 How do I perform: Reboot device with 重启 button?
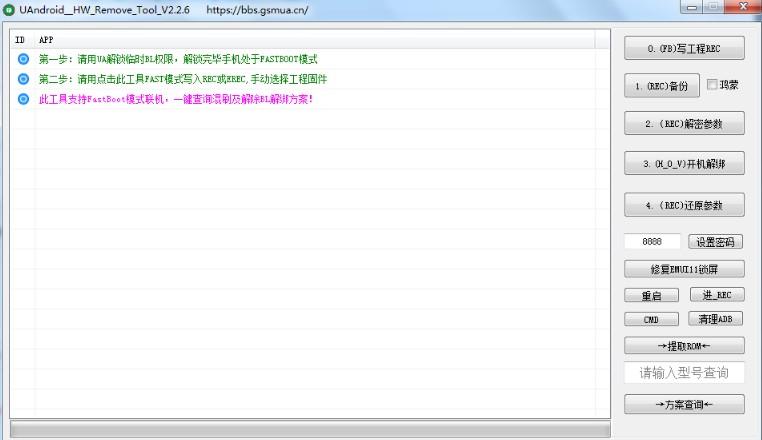pos(652,295)
